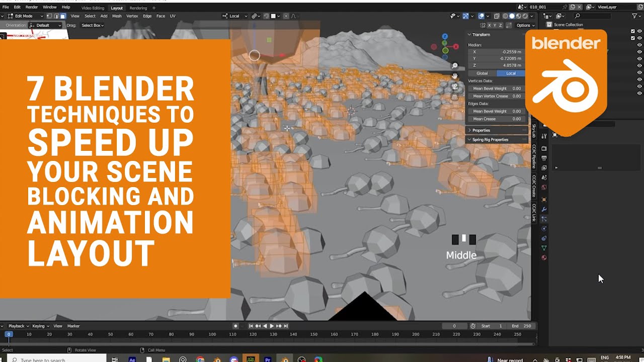Open the Options dropdown
This screenshot has width=644, height=362.
click(x=525, y=25)
